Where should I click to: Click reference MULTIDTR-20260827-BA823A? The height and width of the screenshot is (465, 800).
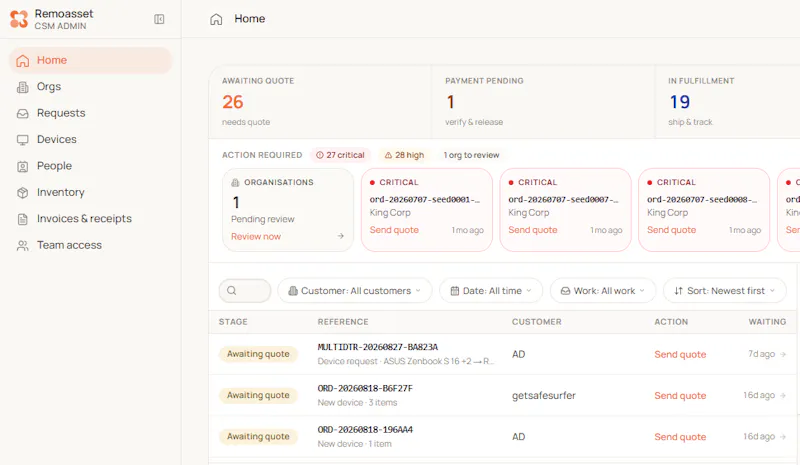coord(378,347)
